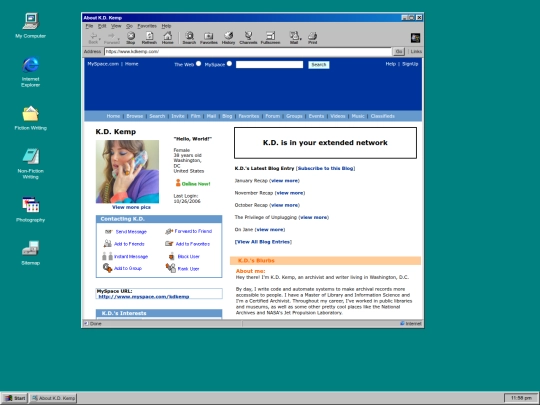Click the MySpace.com header link
Screen dimensions: 540x405
[103, 64]
